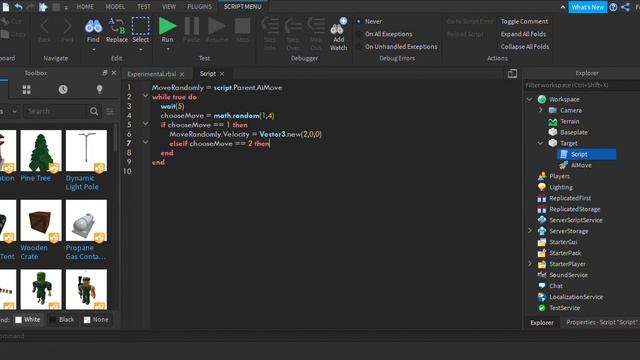Screen dimensions: 640x360
Task: Select ReplicatedStorage in Explorer
Action: pyautogui.click(x=575, y=209)
